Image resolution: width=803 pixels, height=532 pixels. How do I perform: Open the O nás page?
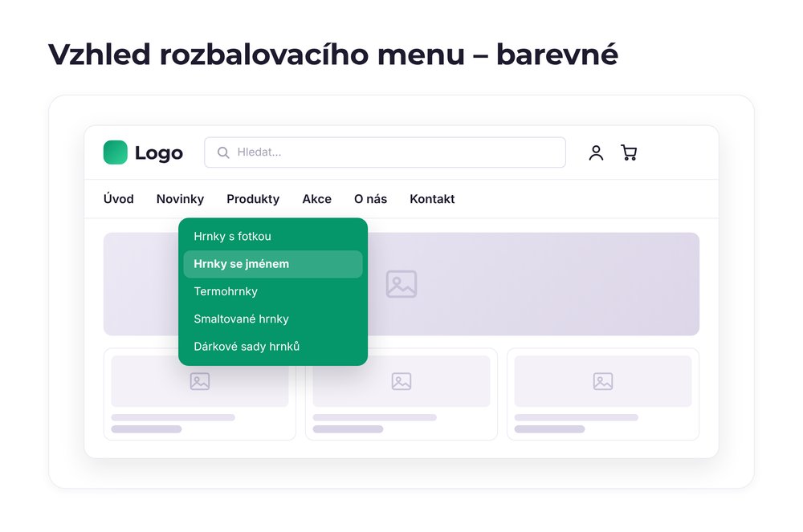point(370,199)
